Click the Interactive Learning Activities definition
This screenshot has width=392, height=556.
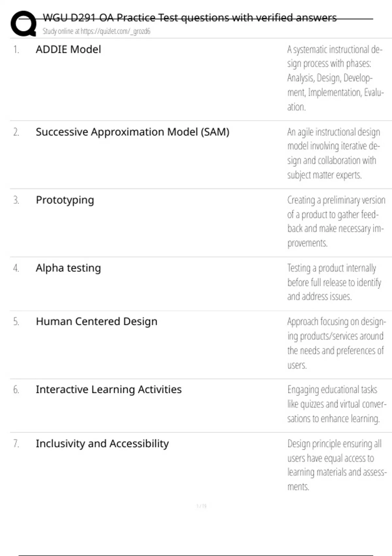tap(336, 404)
